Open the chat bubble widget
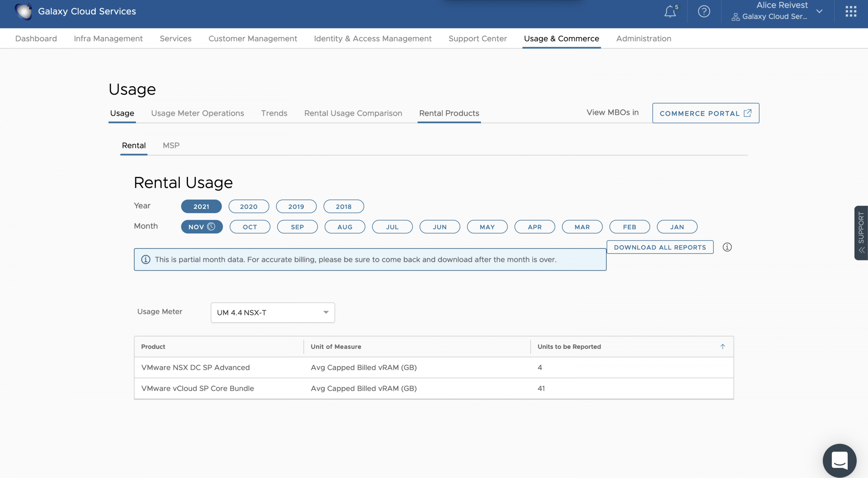The width and height of the screenshot is (868, 478). (x=840, y=460)
